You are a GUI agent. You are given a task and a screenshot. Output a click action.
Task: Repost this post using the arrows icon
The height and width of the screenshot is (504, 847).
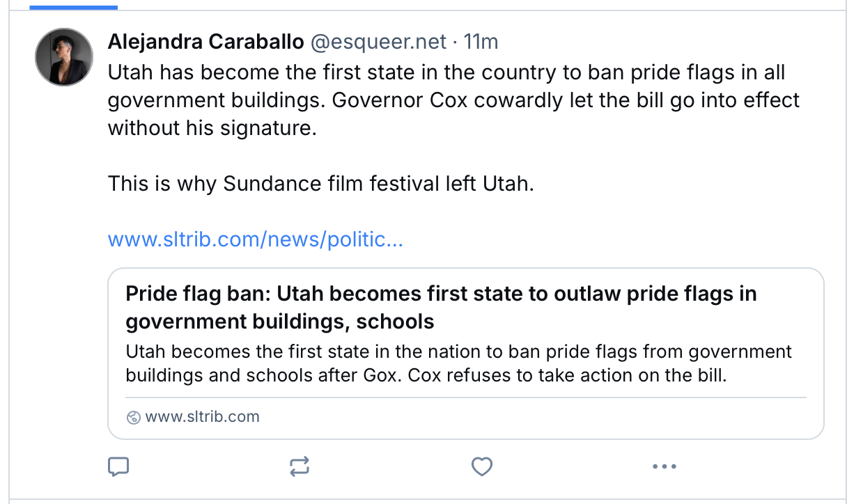[x=300, y=466]
